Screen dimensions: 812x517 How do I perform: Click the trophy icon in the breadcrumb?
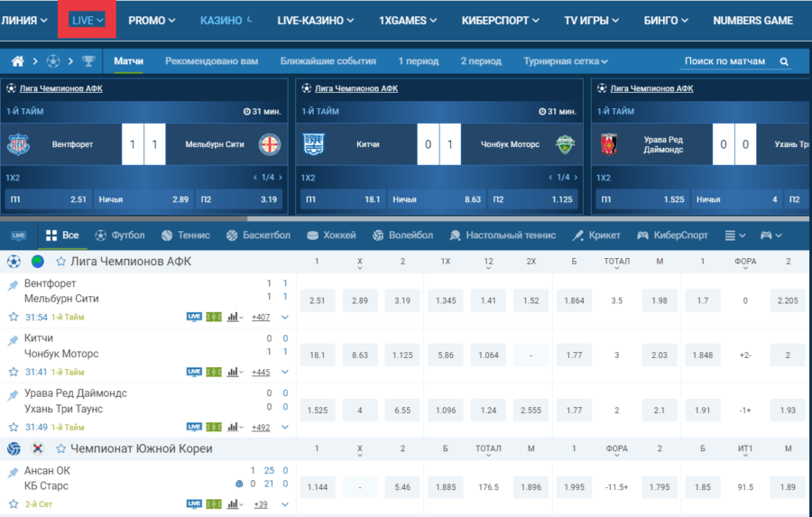(x=88, y=61)
